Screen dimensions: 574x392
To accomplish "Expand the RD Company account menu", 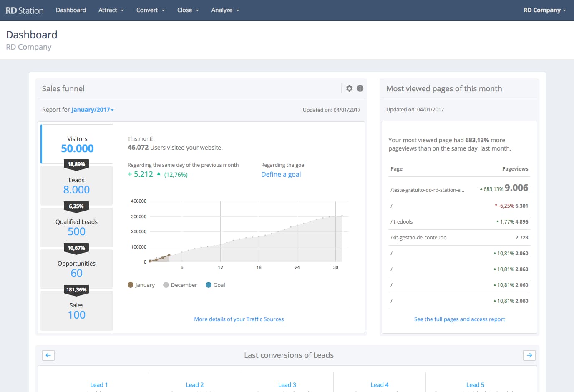I will pyautogui.click(x=544, y=10).
